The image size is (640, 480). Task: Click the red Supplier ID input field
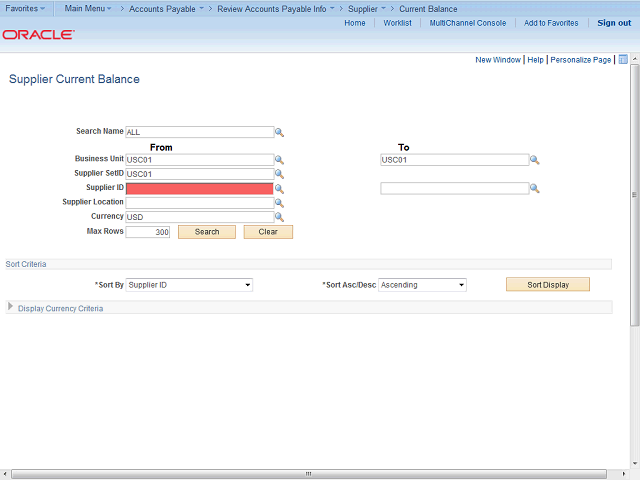click(199, 188)
